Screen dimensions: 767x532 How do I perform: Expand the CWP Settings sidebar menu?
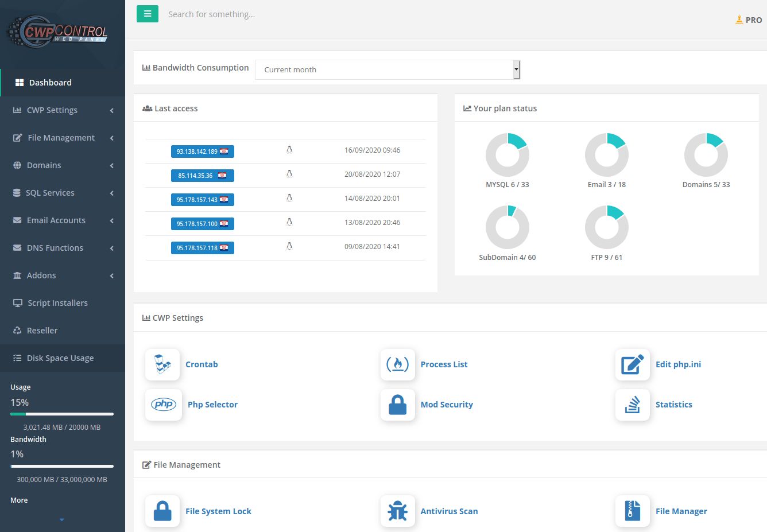(x=52, y=110)
